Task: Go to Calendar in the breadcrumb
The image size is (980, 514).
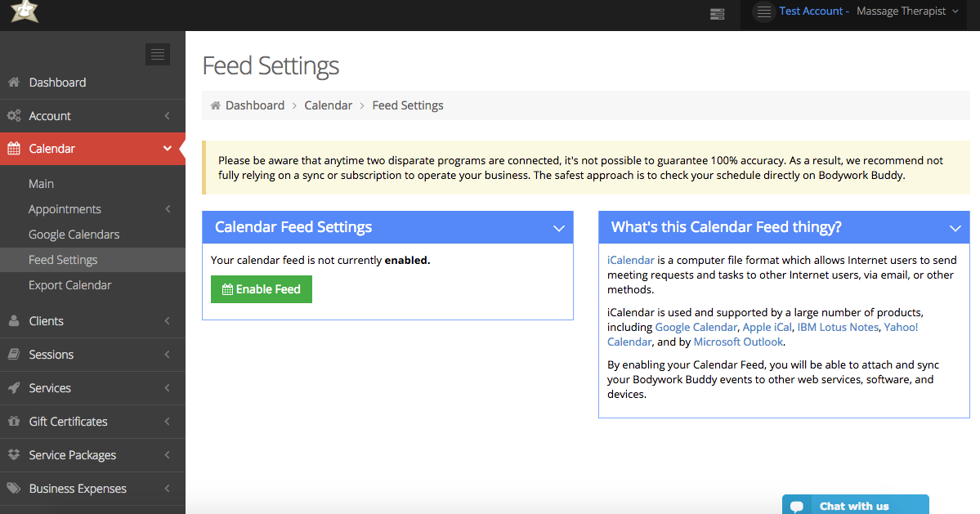Action: click(x=328, y=105)
